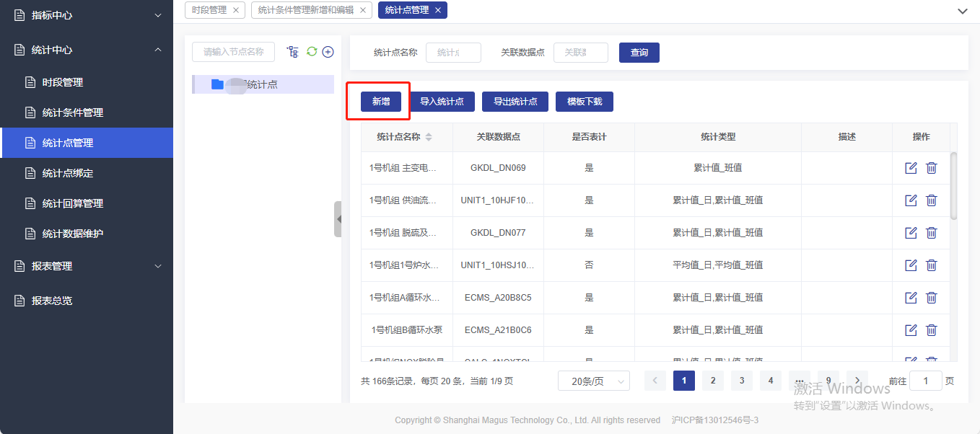
Task: Click the tree expand-all structure icon
Action: coord(292,52)
